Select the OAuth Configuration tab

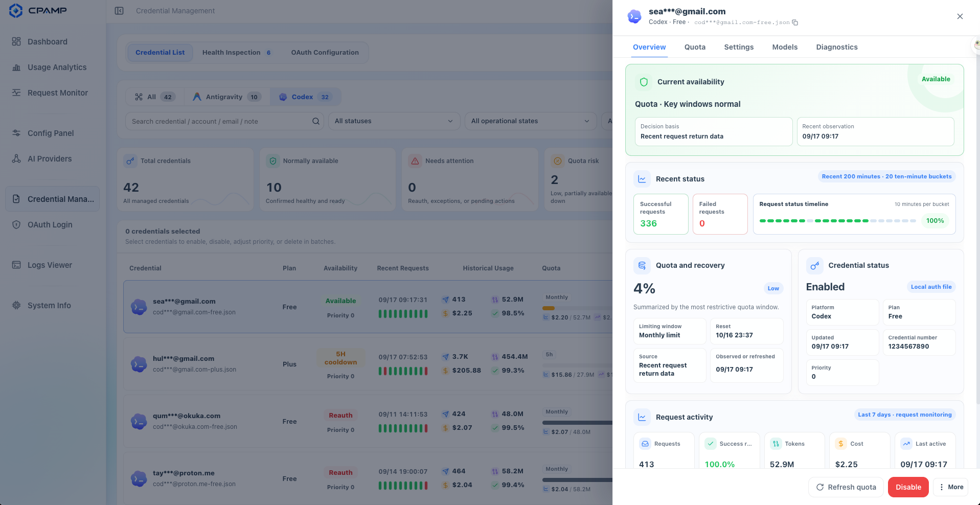coord(325,53)
